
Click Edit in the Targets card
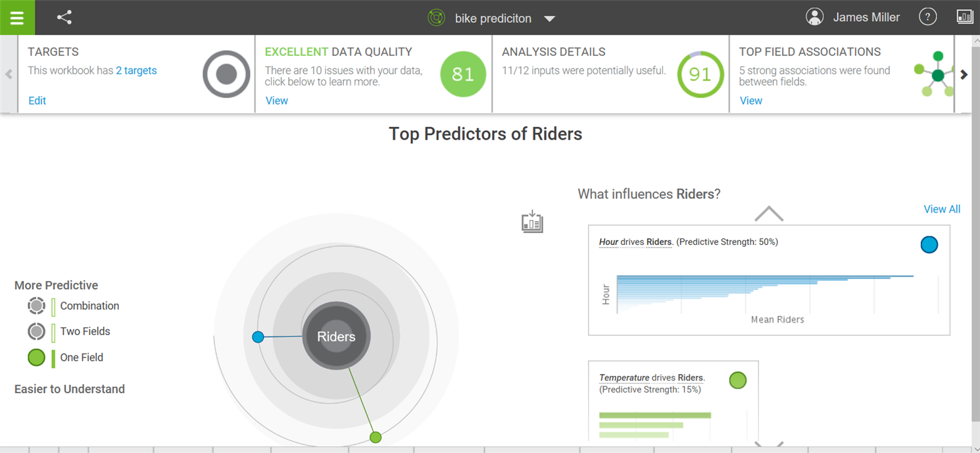click(37, 101)
